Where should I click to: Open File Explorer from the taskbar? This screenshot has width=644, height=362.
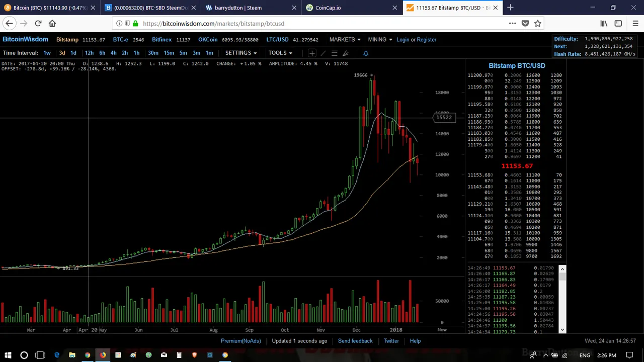(72, 355)
